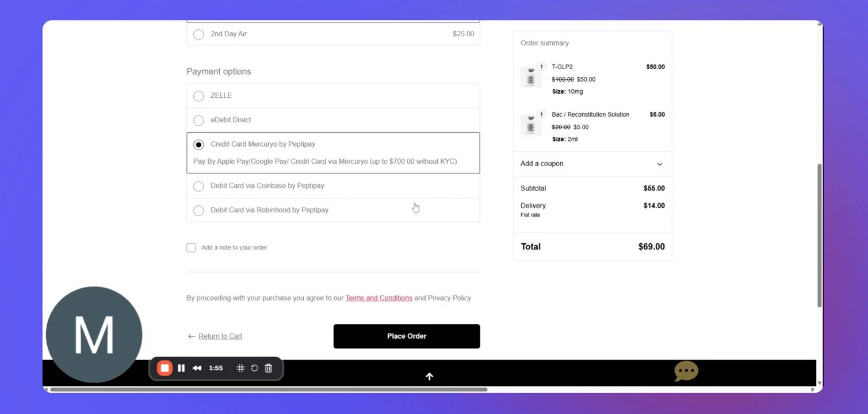Screen dimensions: 868x414
Task: Click the Bac / Reconstitution Solution name
Action: click(590, 114)
